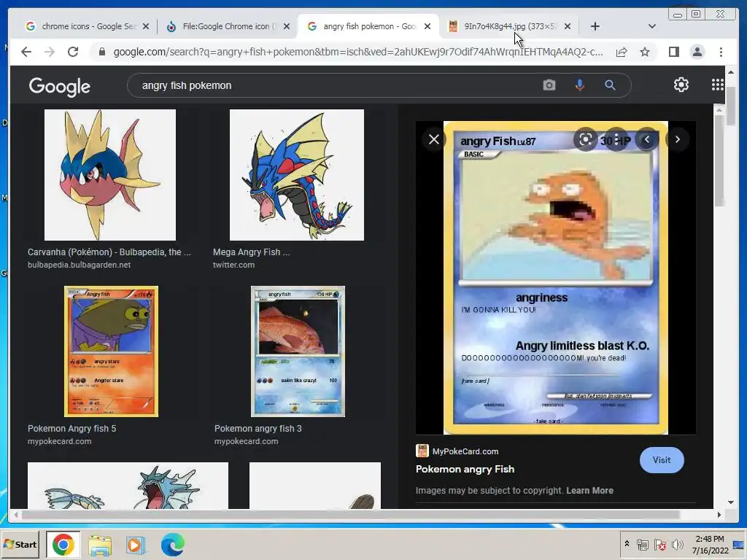The height and width of the screenshot is (560, 747).
Task: Click horizontal scrollbar right arrow
Action: pos(719,515)
